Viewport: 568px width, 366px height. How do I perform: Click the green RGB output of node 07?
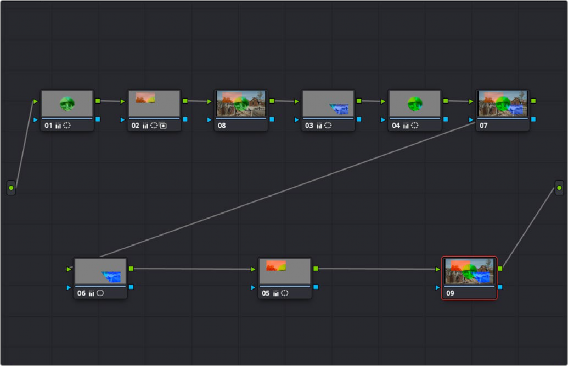click(533, 101)
